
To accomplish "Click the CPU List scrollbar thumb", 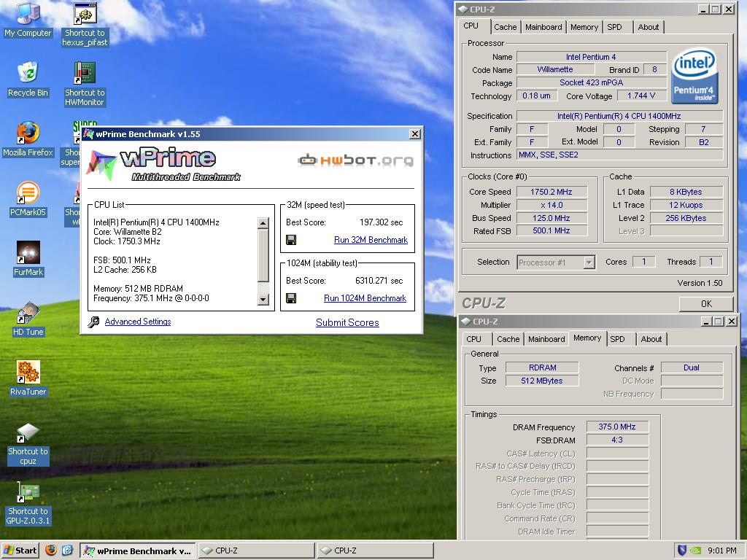I will coord(263,255).
